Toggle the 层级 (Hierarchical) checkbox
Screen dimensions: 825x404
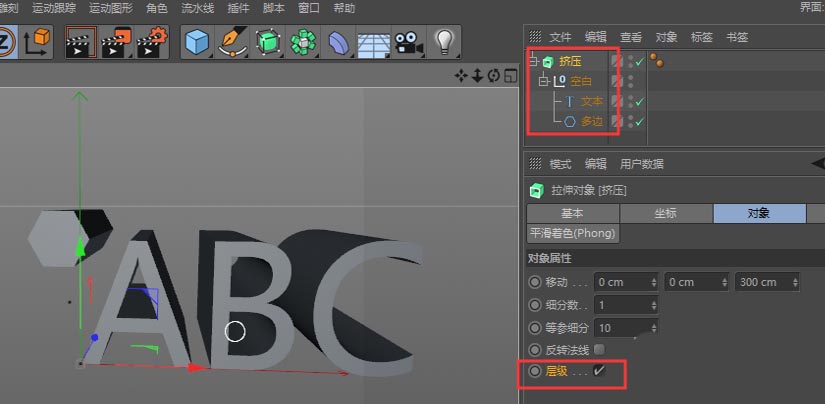(600, 371)
